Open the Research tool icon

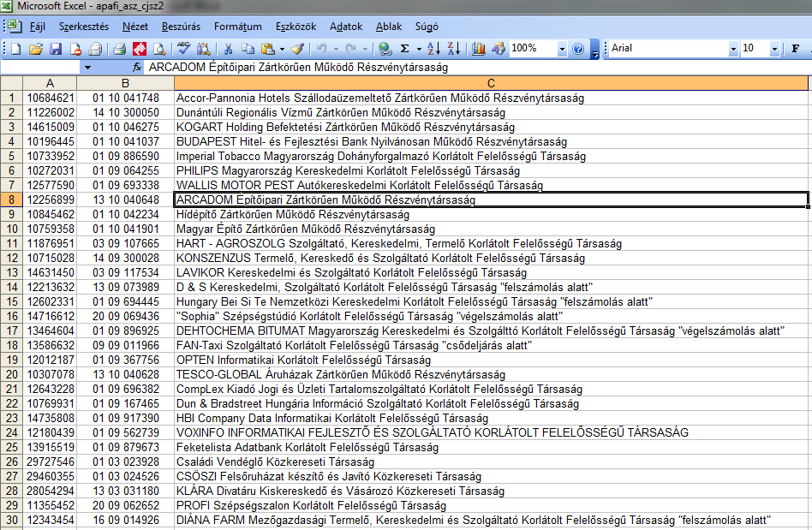204,49
